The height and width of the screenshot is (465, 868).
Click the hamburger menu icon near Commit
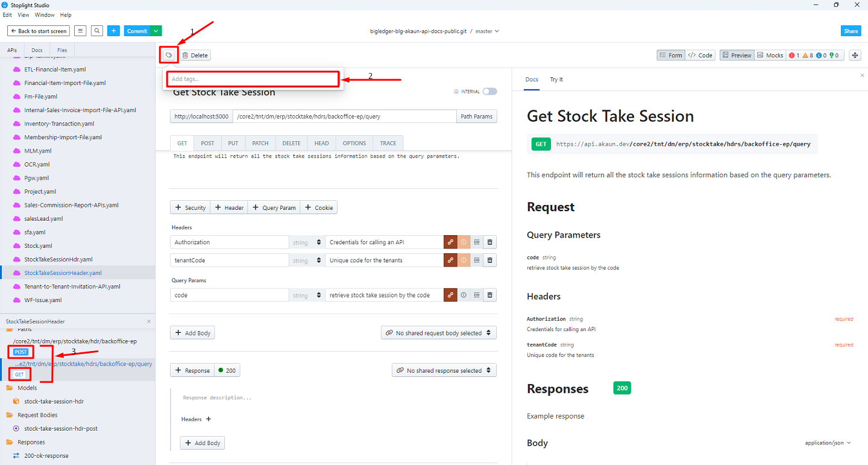point(80,31)
